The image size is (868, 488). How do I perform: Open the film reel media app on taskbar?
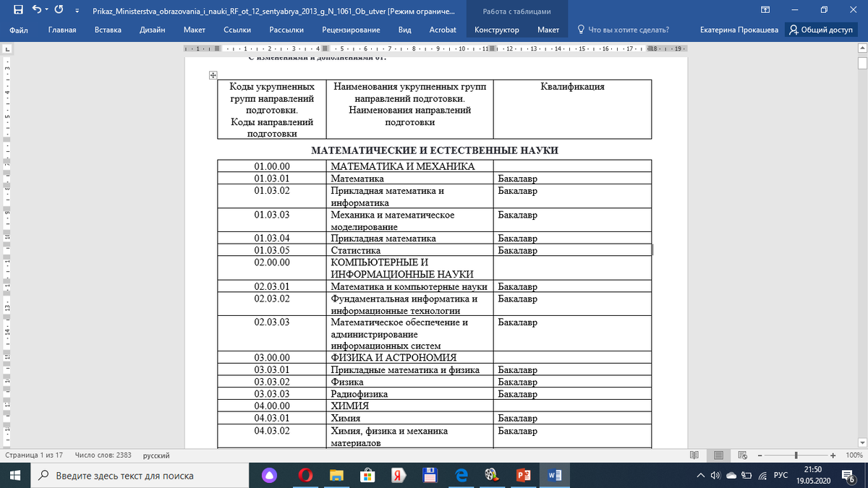click(492, 475)
